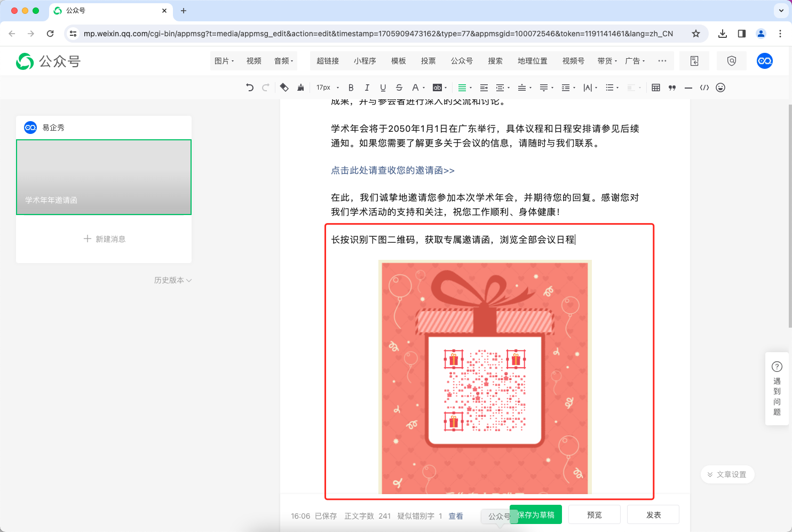Click the 视频 insert option
The width and height of the screenshot is (792, 532).
click(x=254, y=61)
